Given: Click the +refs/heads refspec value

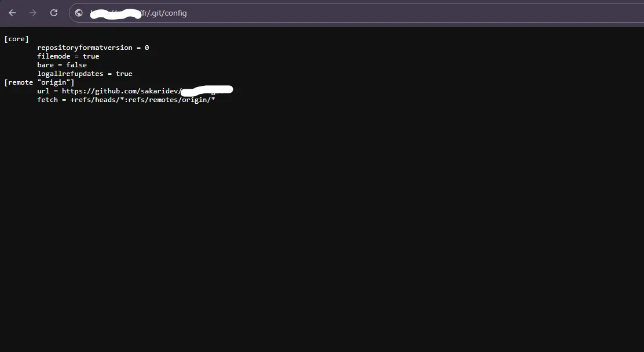Looking at the screenshot, I should click(142, 100).
